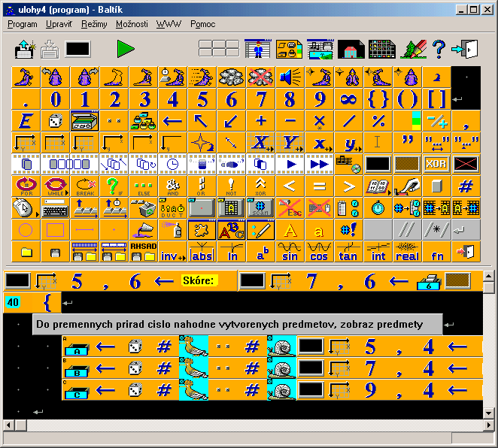Open the Možnosti menu

click(132, 24)
